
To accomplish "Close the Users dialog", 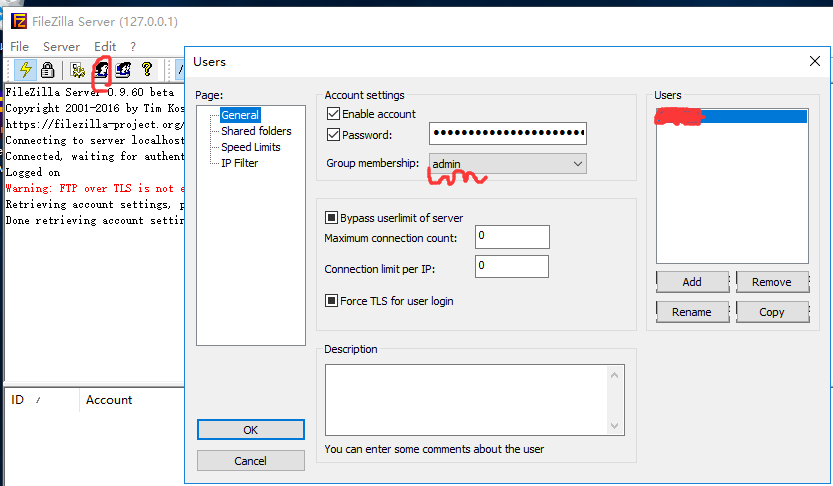I will coord(814,61).
